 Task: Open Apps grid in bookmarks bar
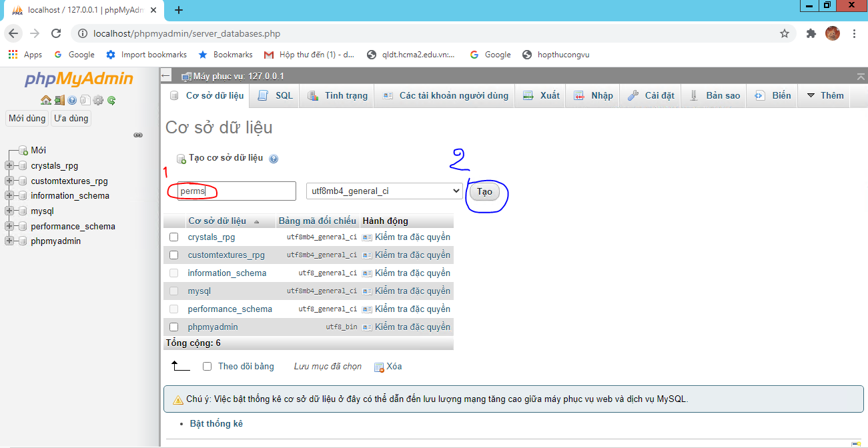pos(25,55)
